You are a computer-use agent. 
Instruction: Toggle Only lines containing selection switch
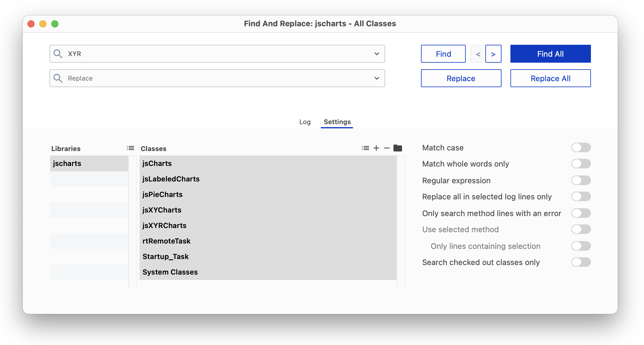click(581, 246)
